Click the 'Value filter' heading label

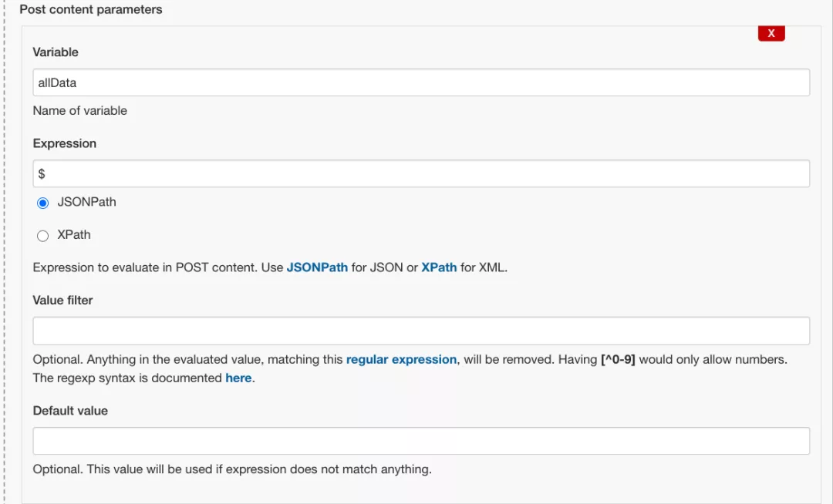pos(62,301)
